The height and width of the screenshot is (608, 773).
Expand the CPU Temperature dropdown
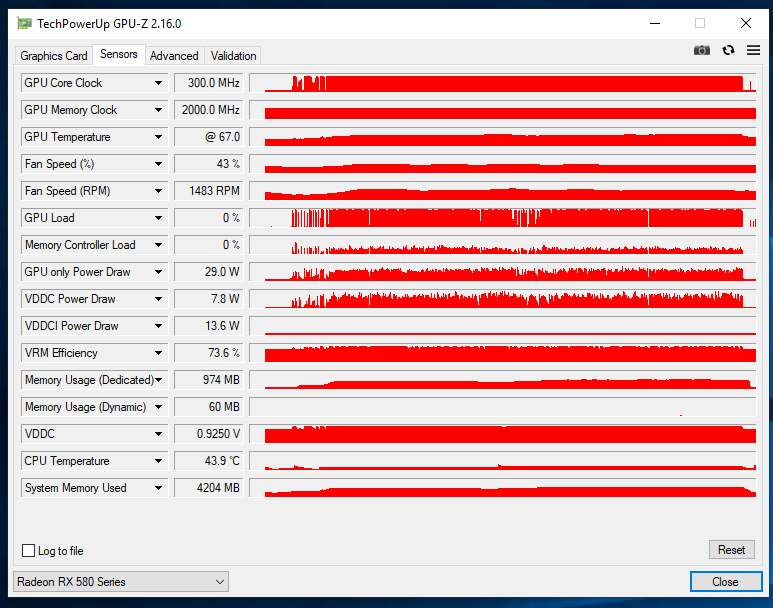(x=158, y=461)
